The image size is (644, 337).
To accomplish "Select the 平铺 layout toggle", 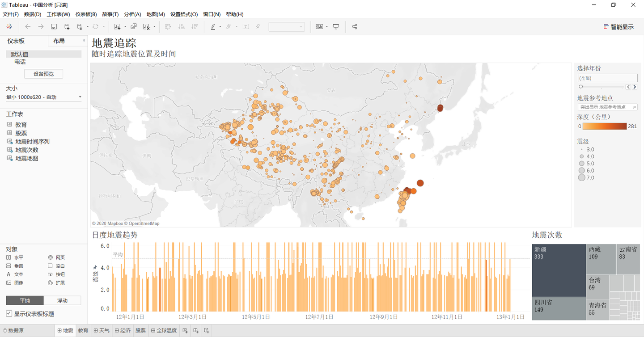I will (25, 300).
